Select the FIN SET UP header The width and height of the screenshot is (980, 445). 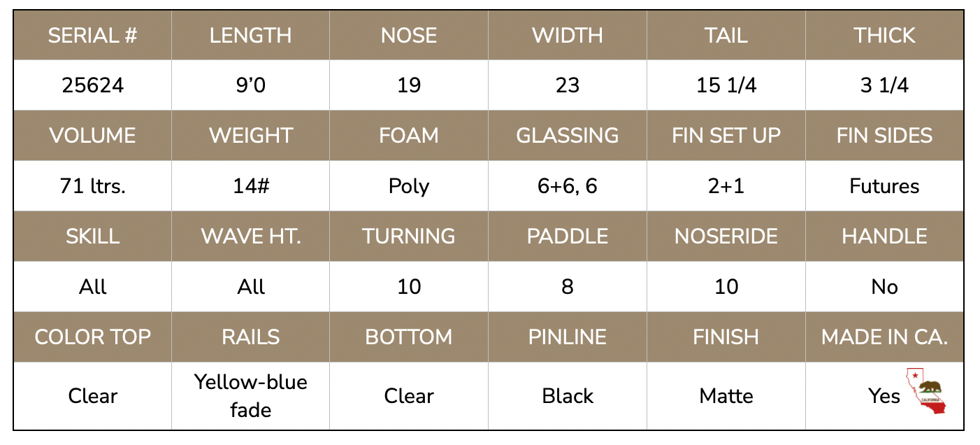726,135
